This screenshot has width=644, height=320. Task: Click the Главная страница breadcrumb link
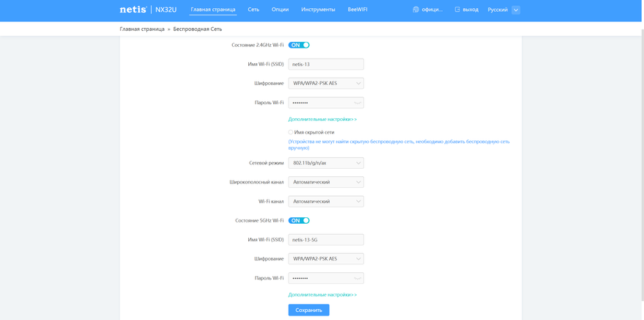point(142,29)
